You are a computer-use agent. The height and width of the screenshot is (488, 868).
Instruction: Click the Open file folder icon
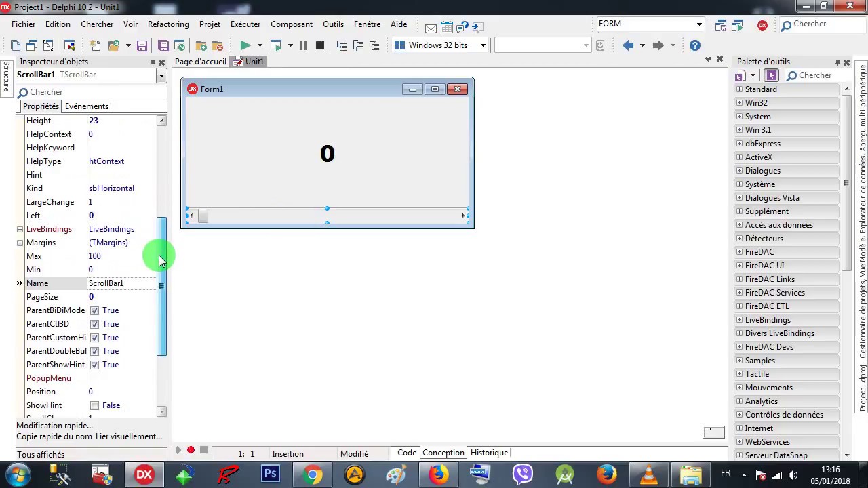[114, 45]
